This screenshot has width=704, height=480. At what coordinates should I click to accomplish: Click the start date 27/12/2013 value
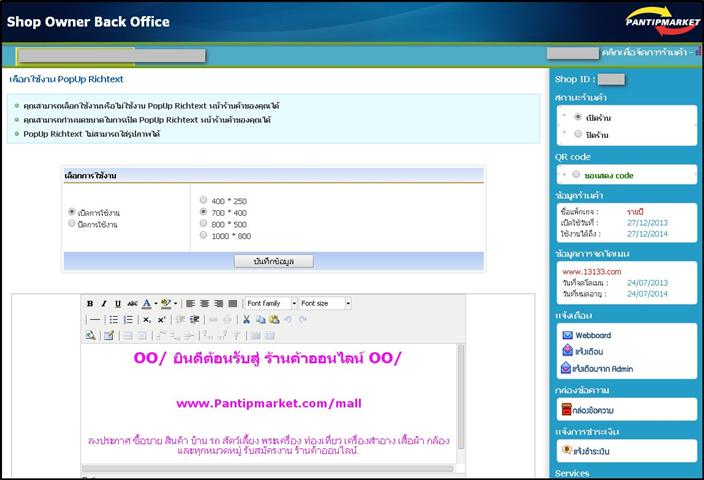[647, 223]
